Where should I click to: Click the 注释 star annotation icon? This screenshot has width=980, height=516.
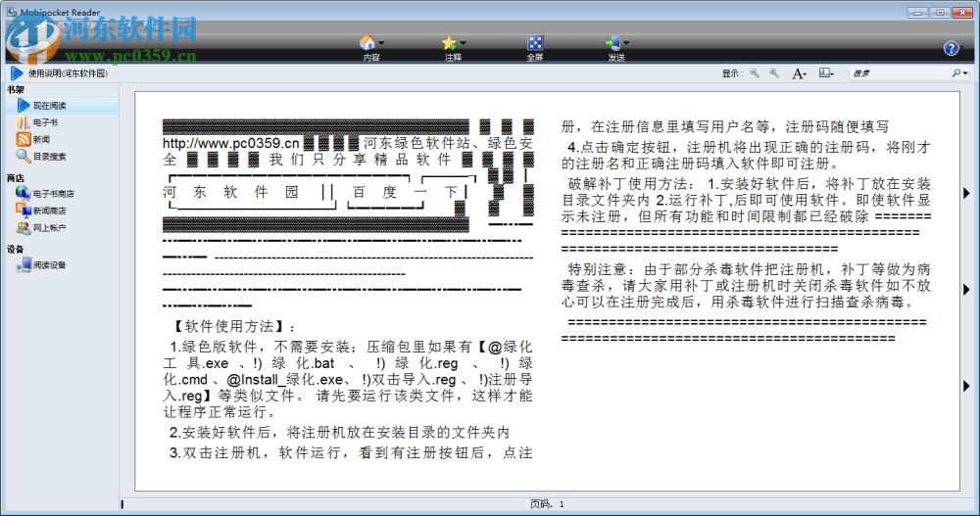(x=449, y=42)
